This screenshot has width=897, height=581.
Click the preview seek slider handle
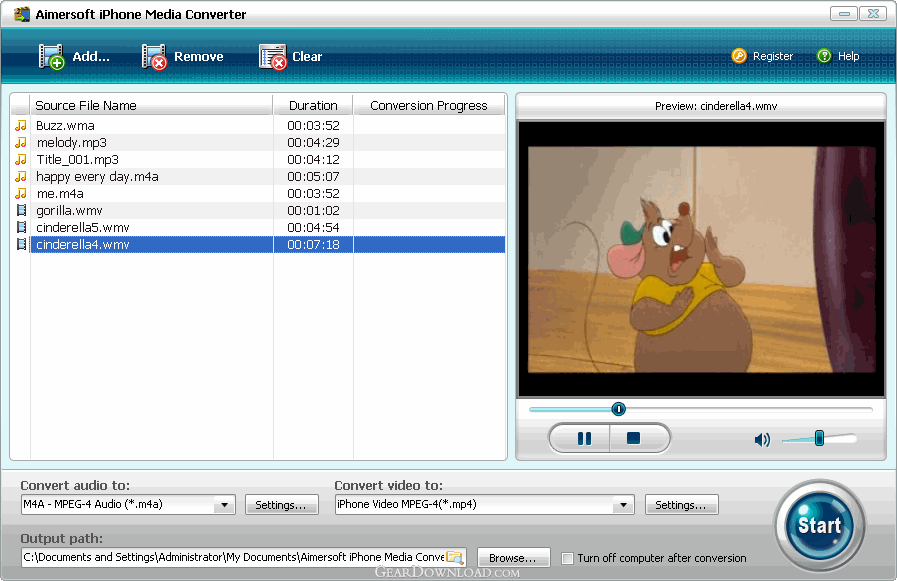pyautogui.click(x=618, y=409)
